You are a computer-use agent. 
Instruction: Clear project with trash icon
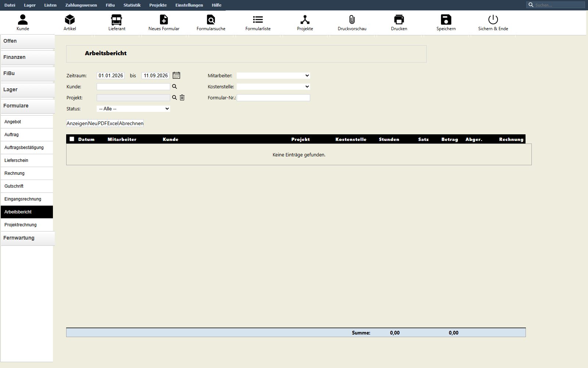coord(182,98)
